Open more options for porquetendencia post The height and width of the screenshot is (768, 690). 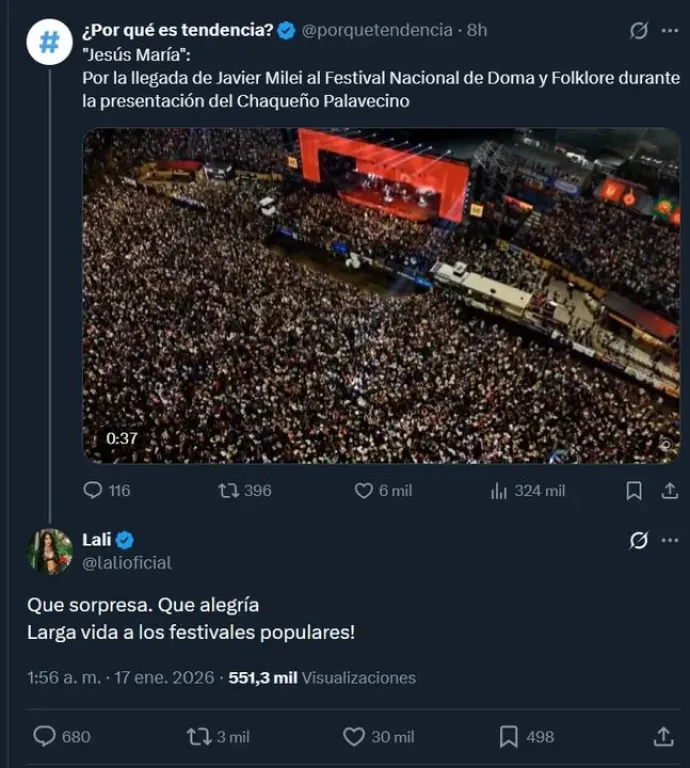[x=669, y=31]
